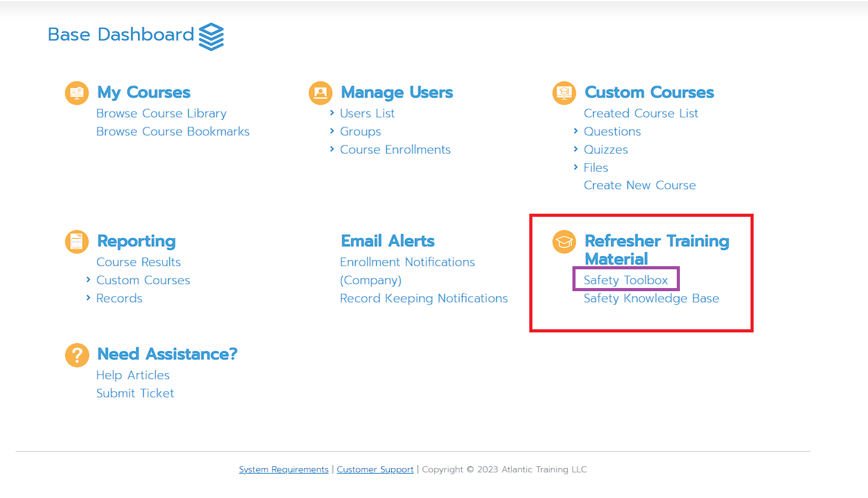
Task: Open Enrollment Notifications (Company)
Action: point(407,271)
